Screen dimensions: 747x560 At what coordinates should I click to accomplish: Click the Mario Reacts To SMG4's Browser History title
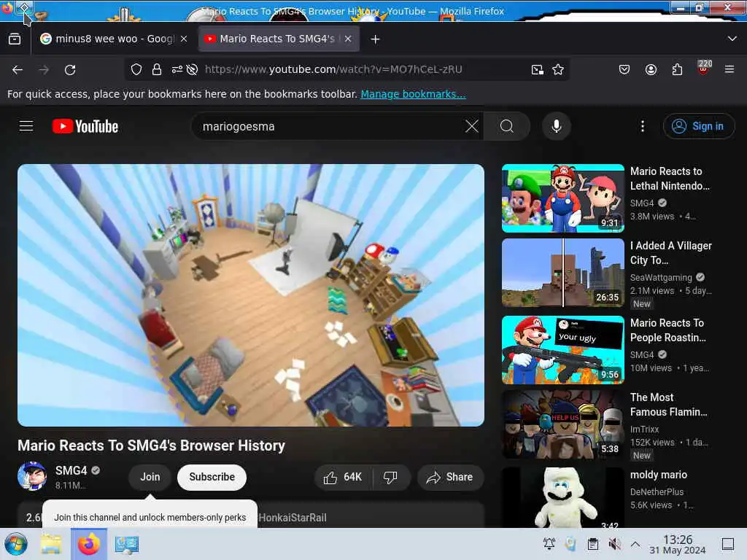152,446
